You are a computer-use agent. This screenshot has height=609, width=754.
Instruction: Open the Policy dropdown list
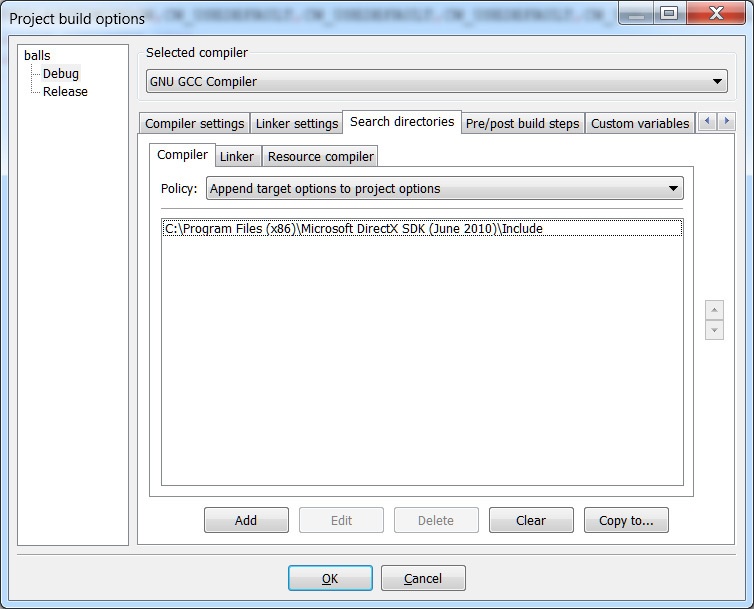[x=445, y=189]
